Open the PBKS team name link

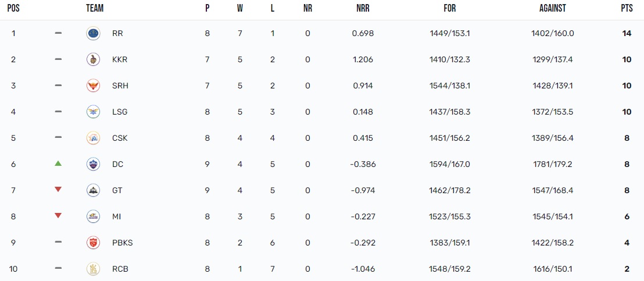click(x=123, y=243)
